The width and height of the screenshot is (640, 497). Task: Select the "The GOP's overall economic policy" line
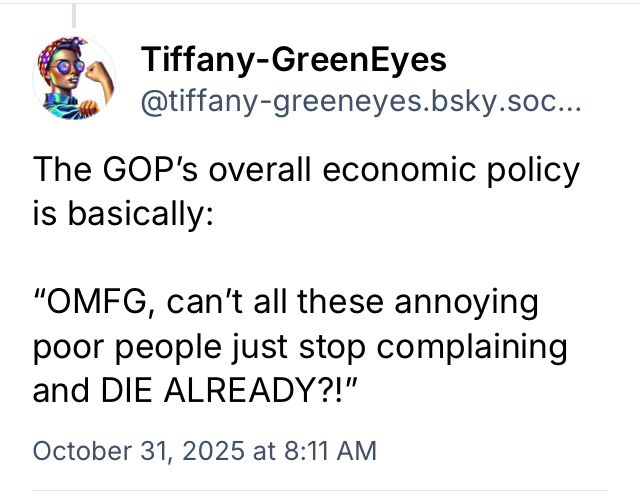(x=306, y=171)
